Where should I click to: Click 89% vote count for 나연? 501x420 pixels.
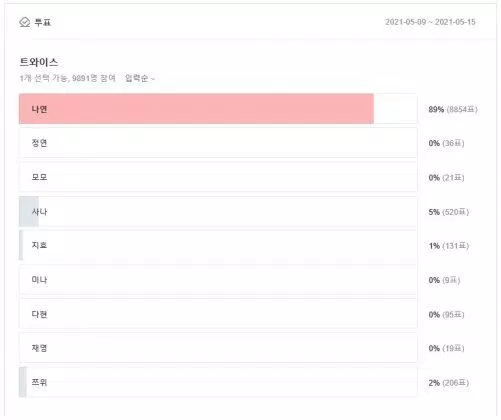(x=453, y=109)
